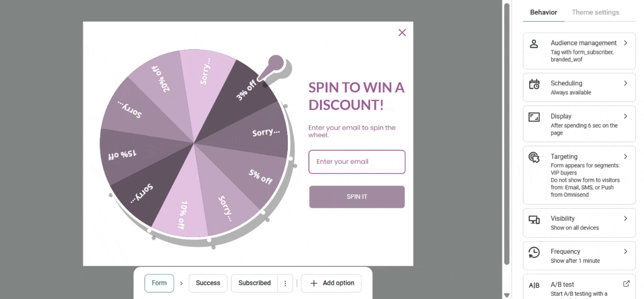The height and width of the screenshot is (299, 644).
Task: Expand Audience management settings chevron
Action: click(625, 43)
